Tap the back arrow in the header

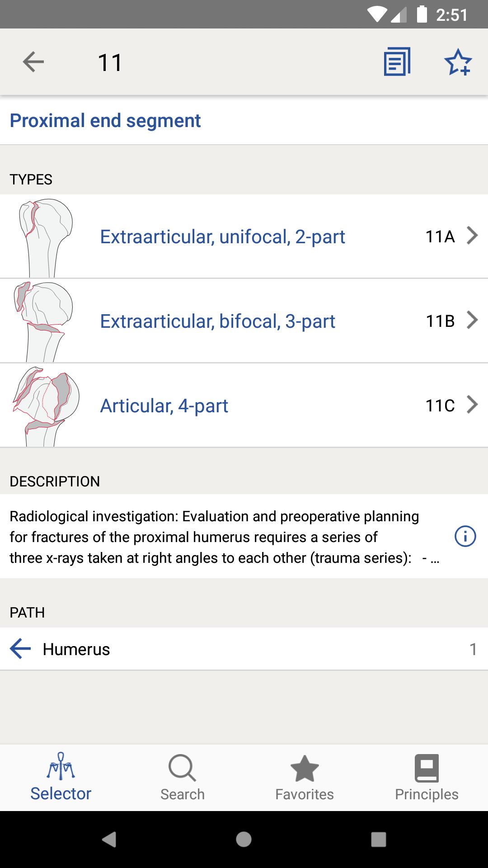[33, 62]
